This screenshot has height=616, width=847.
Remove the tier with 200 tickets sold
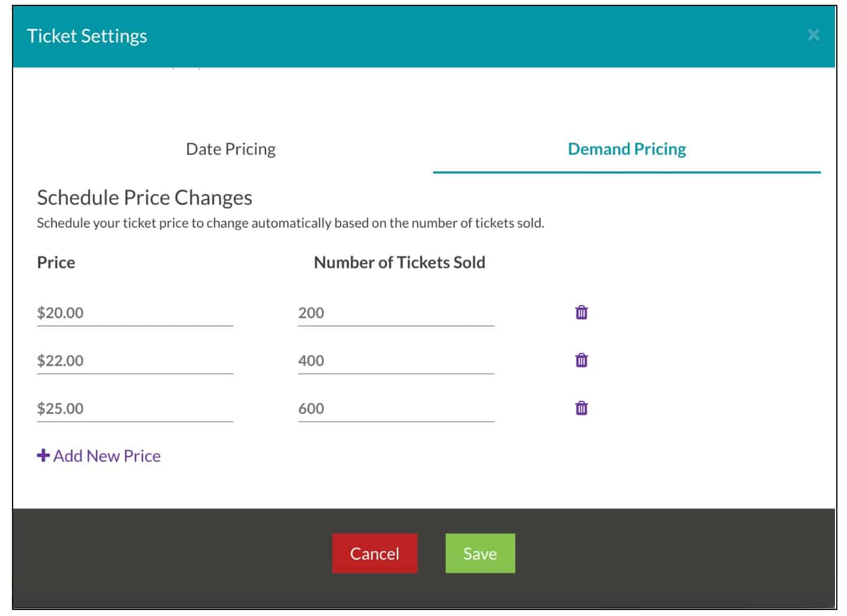(580, 312)
